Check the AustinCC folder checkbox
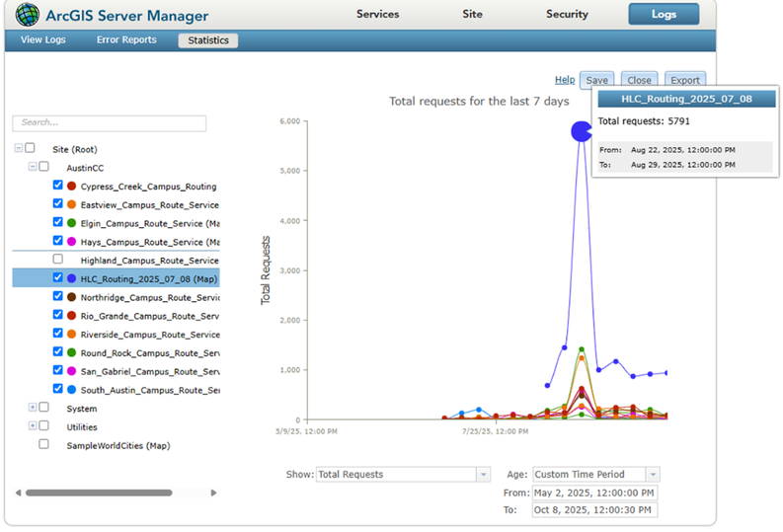Viewport: 783px width, 532px height. tap(44, 166)
